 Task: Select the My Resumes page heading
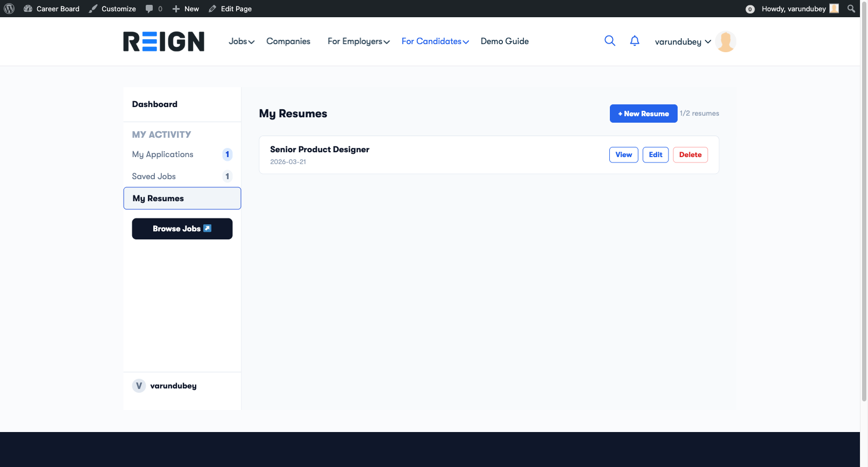tap(293, 114)
